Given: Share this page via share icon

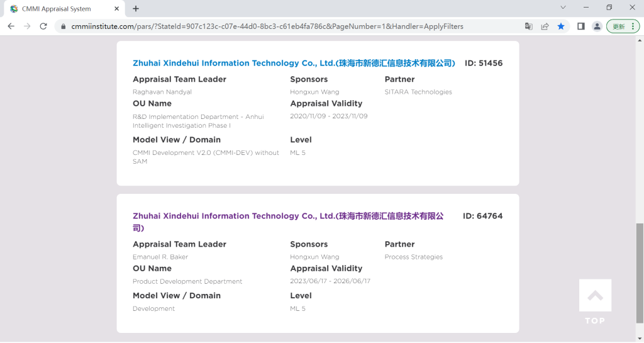Looking at the screenshot, I should 545,26.
